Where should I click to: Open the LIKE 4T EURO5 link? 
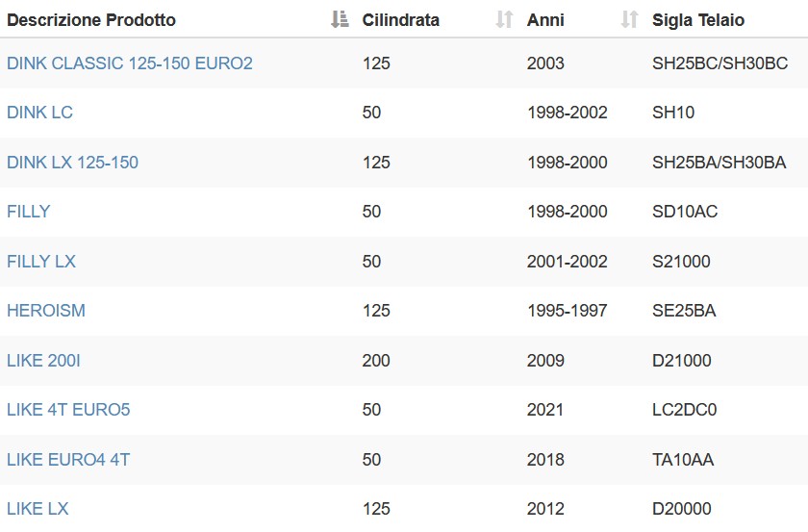[68, 409]
